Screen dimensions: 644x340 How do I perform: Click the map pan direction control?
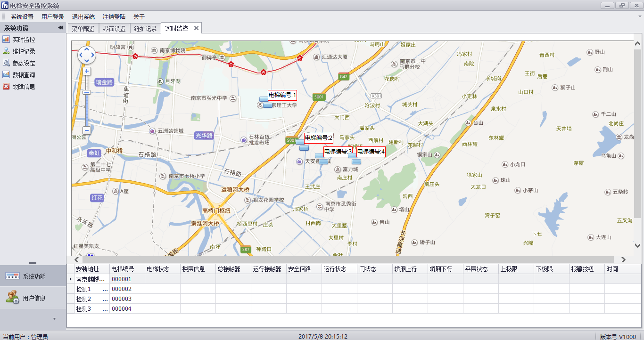pyautogui.click(x=87, y=55)
